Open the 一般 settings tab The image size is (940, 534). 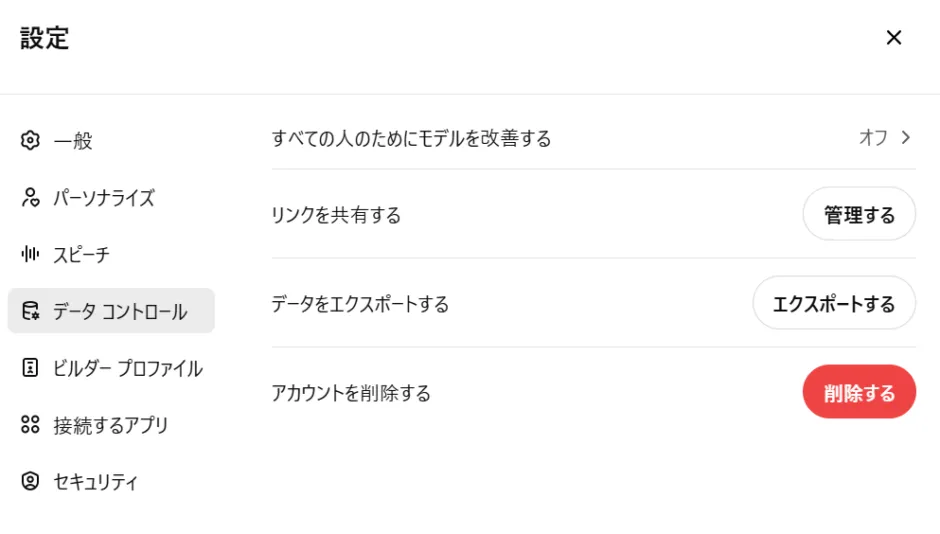[73, 141]
